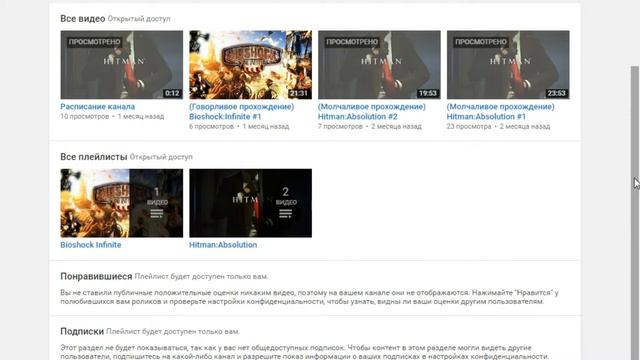Click the 0:12 duration badge
The image size is (640, 360).
coord(172,93)
